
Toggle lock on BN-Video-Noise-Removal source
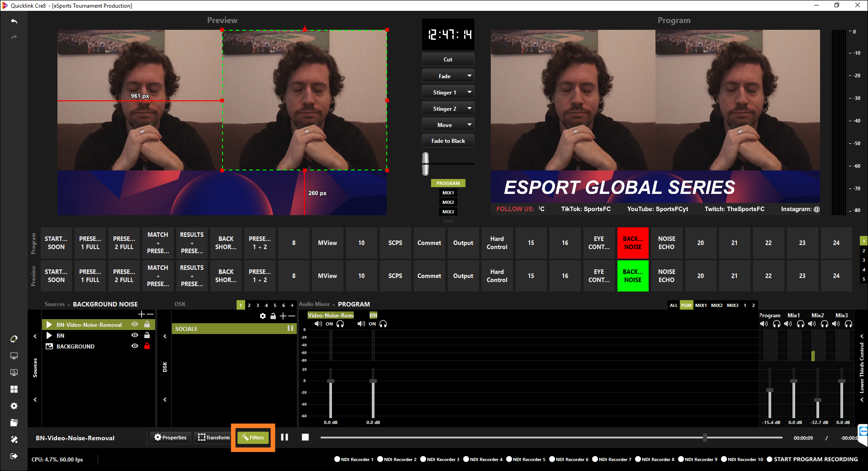coord(147,324)
